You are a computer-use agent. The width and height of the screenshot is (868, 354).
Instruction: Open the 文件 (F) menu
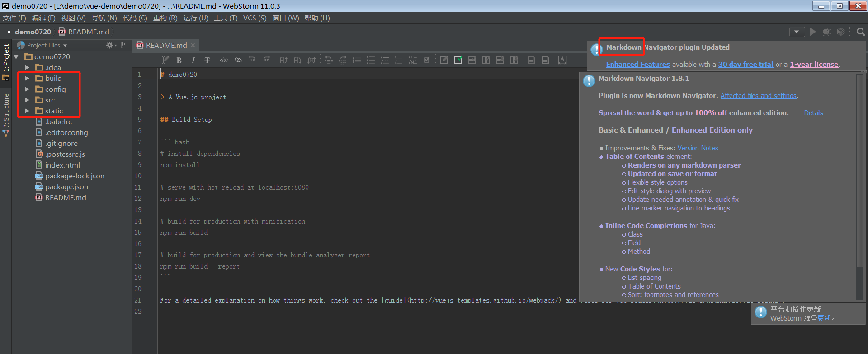[x=14, y=18]
